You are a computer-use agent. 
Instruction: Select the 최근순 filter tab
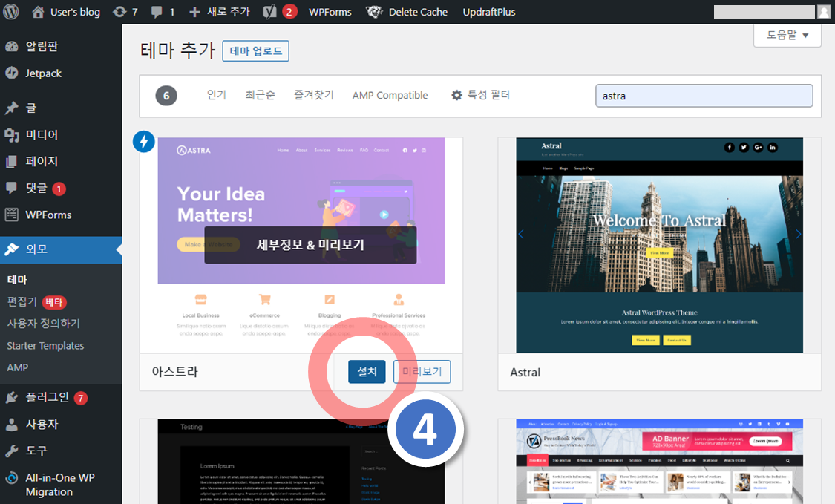pos(260,95)
